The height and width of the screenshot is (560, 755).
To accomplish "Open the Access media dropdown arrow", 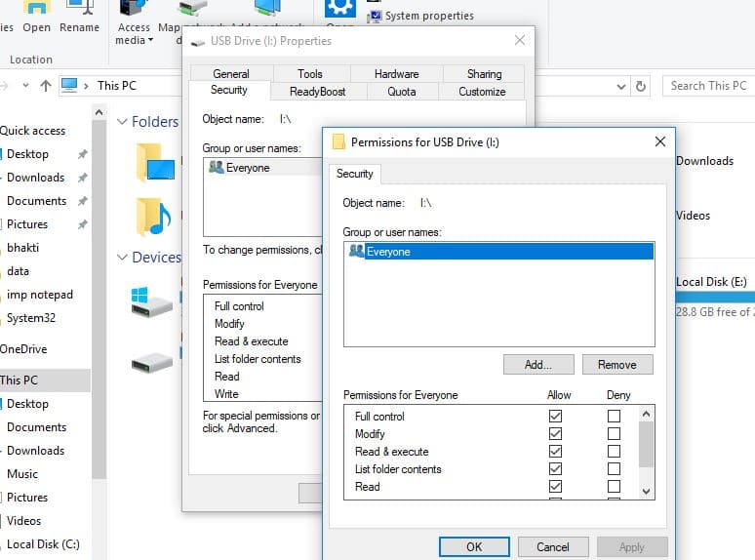I will pos(150,40).
